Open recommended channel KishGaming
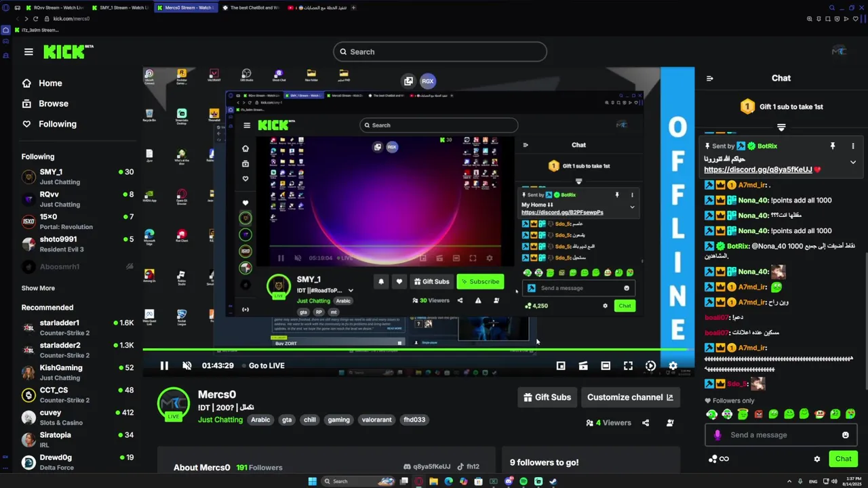 [77, 372]
